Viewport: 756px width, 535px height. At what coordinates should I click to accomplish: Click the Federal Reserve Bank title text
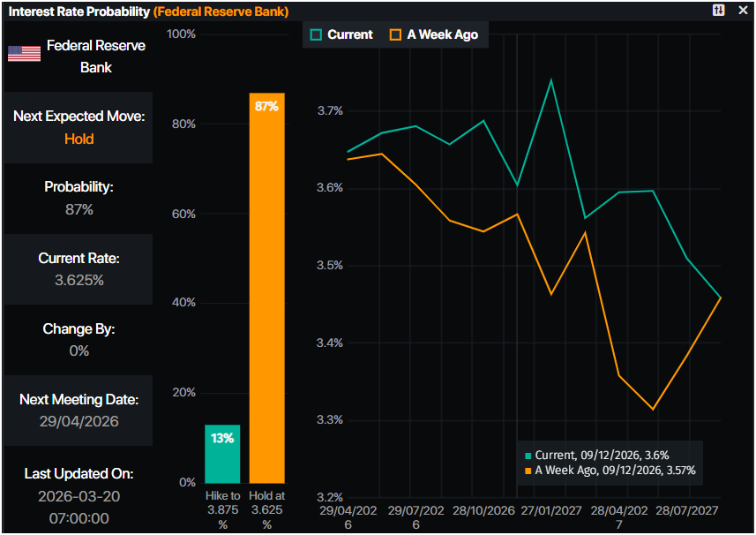click(95, 56)
